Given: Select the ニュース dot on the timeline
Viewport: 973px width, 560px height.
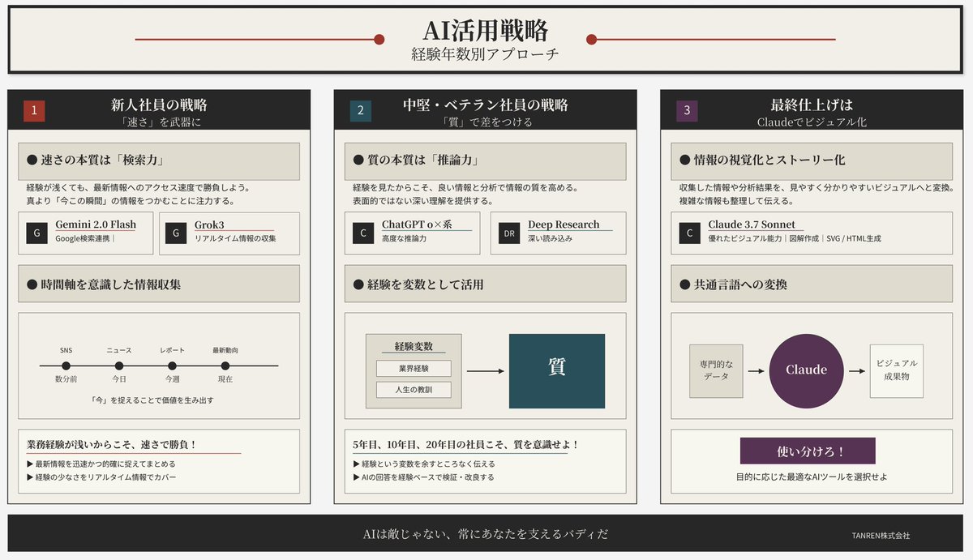Looking at the screenshot, I should (119, 365).
